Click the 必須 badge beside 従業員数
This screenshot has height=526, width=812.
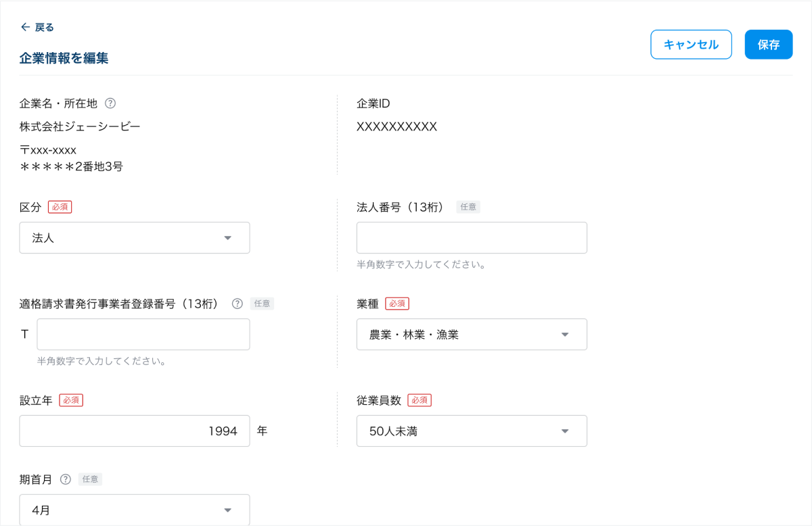point(420,400)
